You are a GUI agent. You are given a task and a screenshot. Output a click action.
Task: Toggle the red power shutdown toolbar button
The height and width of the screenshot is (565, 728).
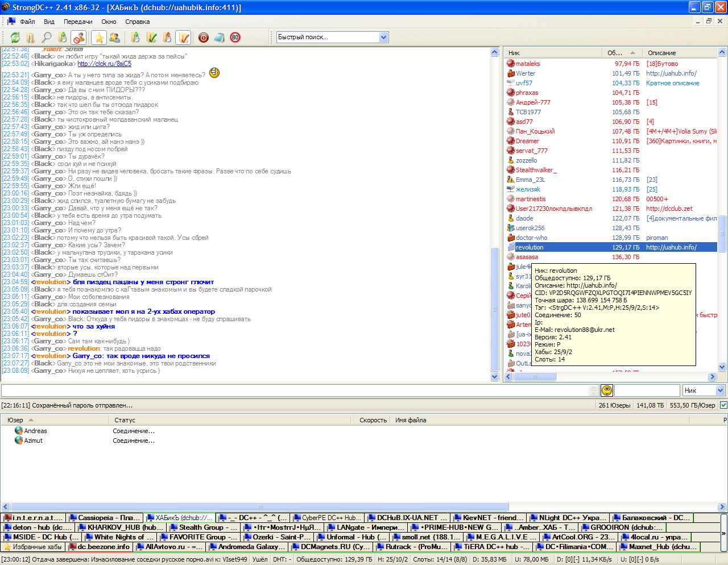[204, 38]
